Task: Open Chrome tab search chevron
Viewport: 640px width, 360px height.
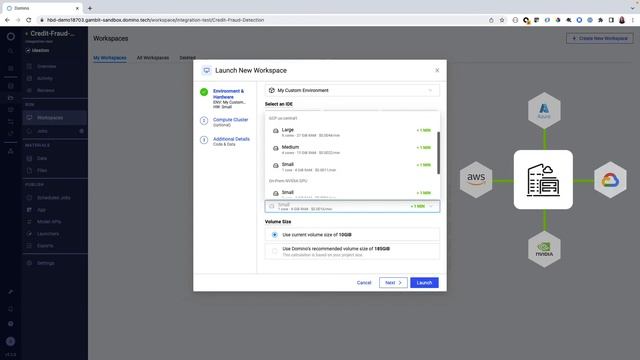Action: click(632, 8)
